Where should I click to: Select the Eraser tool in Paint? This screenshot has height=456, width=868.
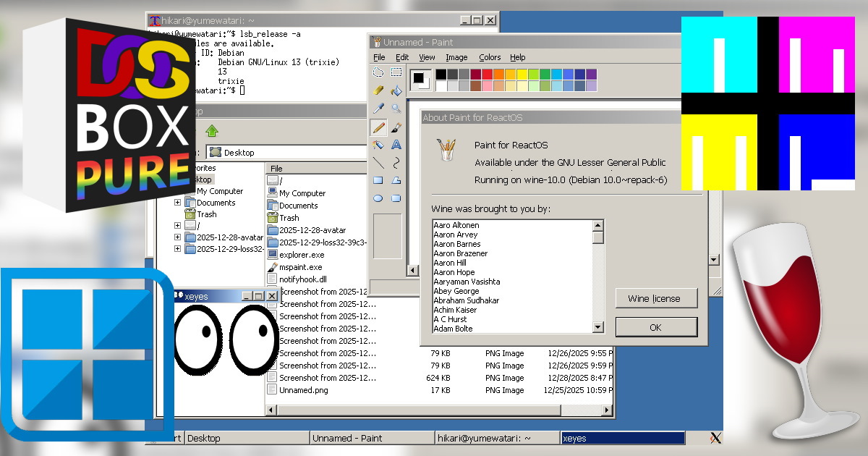tap(378, 90)
